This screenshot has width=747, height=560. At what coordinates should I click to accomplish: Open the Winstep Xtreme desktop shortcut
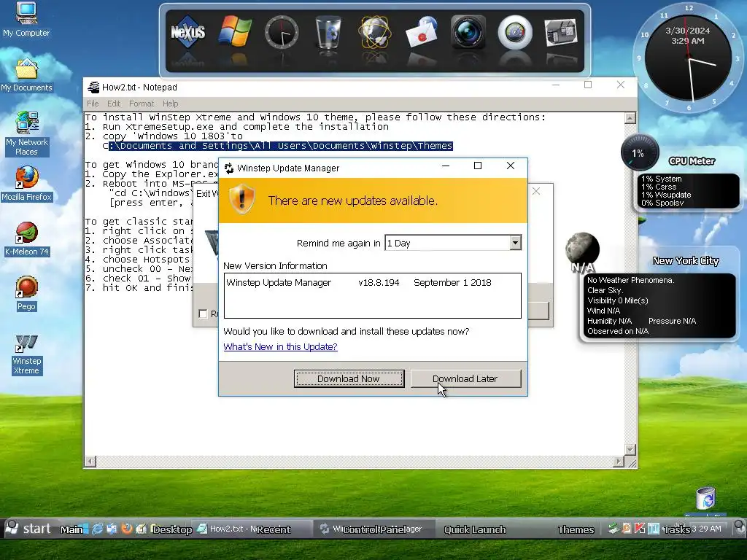[x=26, y=355]
